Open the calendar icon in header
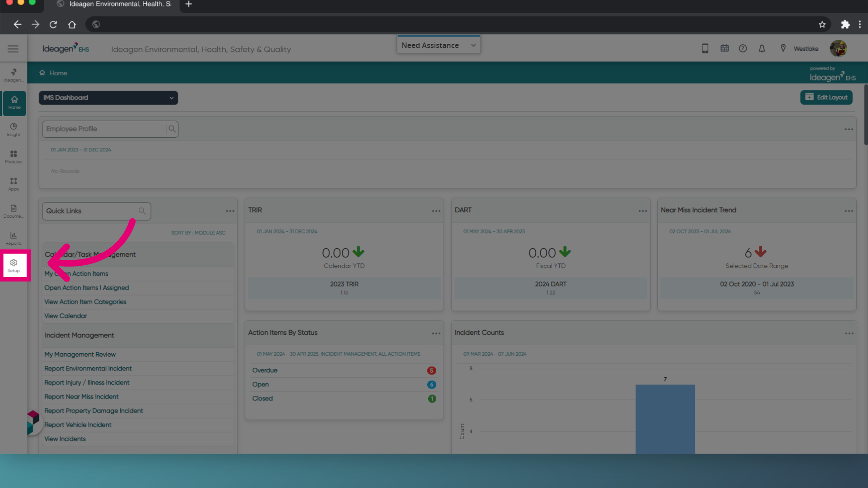Image resolution: width=868 pixels, height=488 pixels. (724, 48)
